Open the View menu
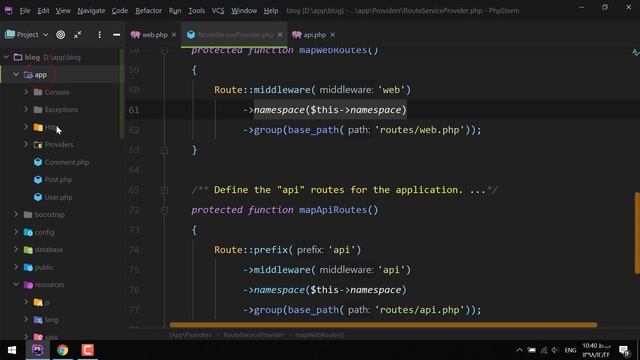The height and width of the screenshot is (360, 640). (x=63, y=11)
